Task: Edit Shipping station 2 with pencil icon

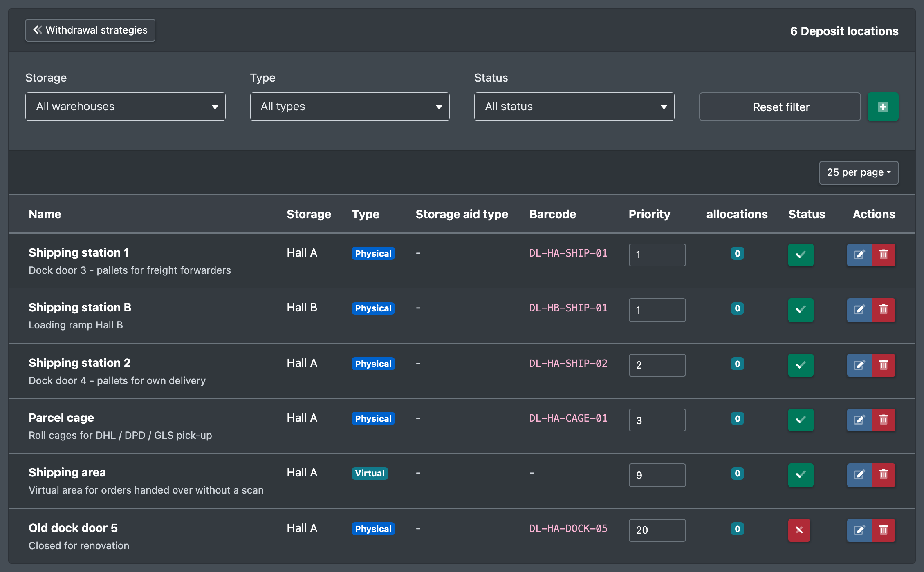Action: pyautogui.click(x=859, y=365)
